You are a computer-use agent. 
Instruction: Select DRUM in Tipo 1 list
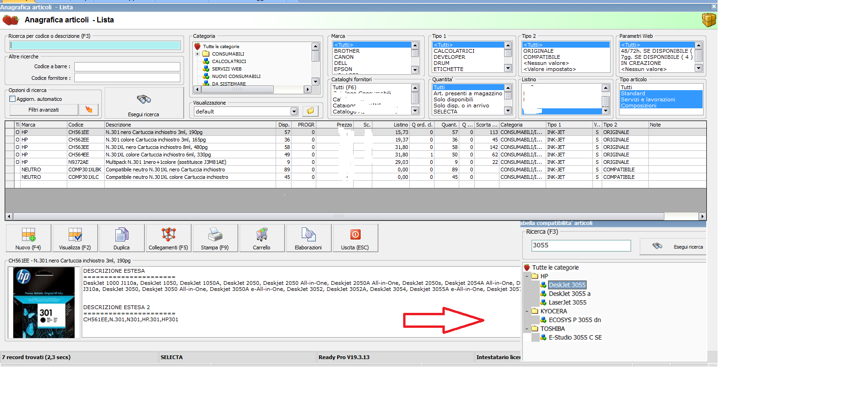pyautogui.click(x=441, y=63)
